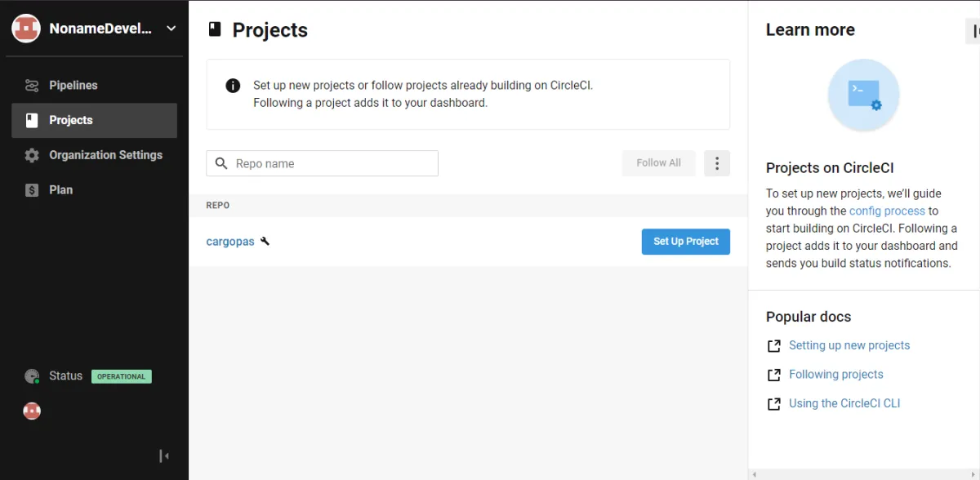Collapse the Learn more panel toggle
Viewport: 980px width, 480px height.
[x=973, y=31]
